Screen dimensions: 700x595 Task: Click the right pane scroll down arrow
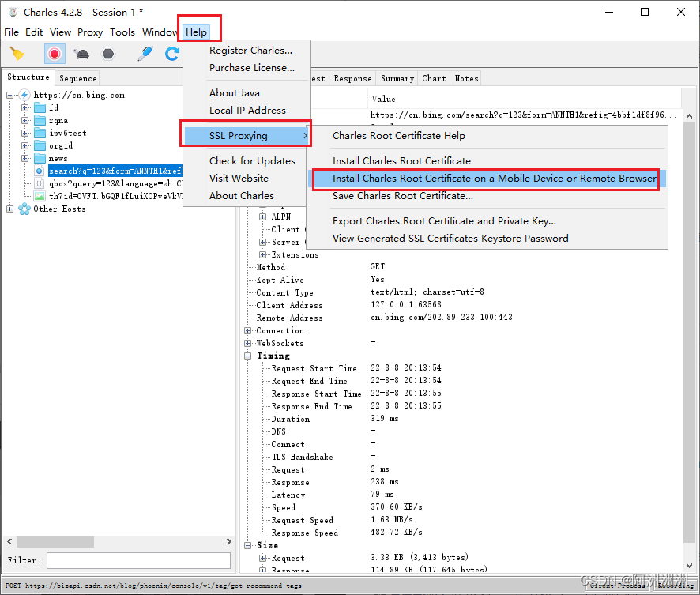click(x=689, y=565)
